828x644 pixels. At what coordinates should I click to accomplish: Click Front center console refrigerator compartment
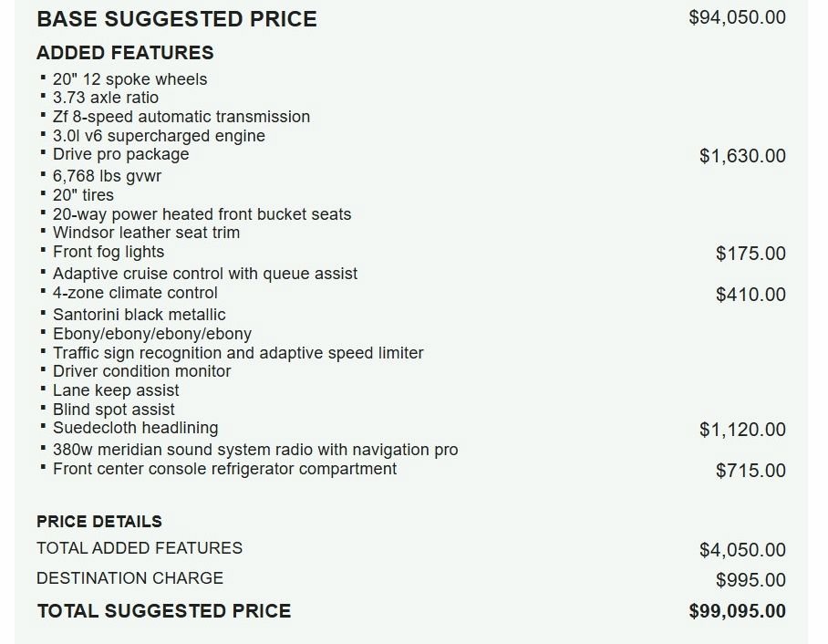[225, 469]
